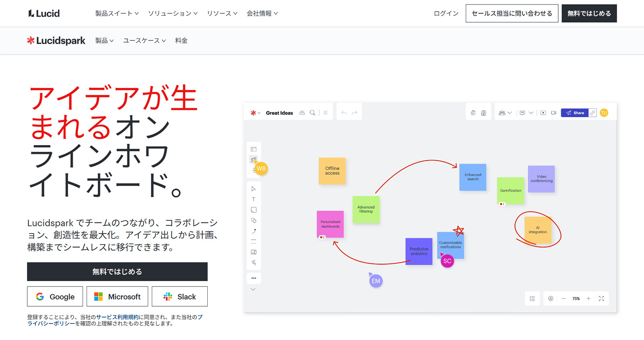The height and width of the screenshot is (340, 644).
Task: Click the Lucidspark logo in the sub-navigation
Action: pos(56,41)
